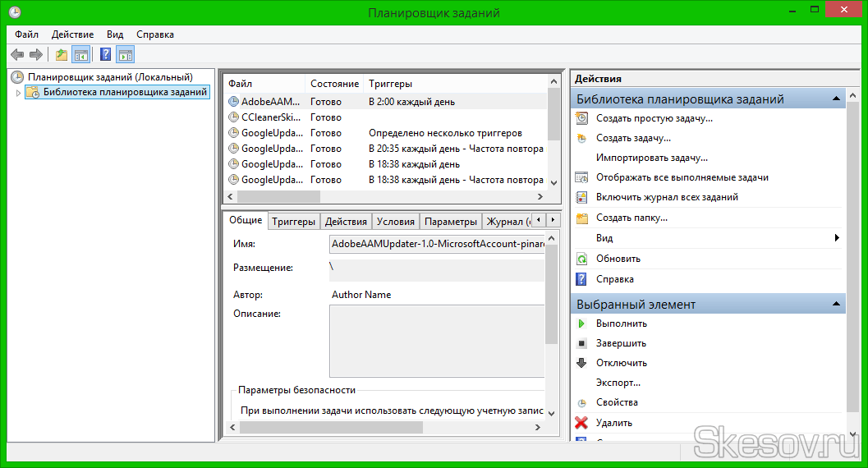The image size is (868, 468).
Task: Delete the task with red Удалить
Action: click(613, 423)
